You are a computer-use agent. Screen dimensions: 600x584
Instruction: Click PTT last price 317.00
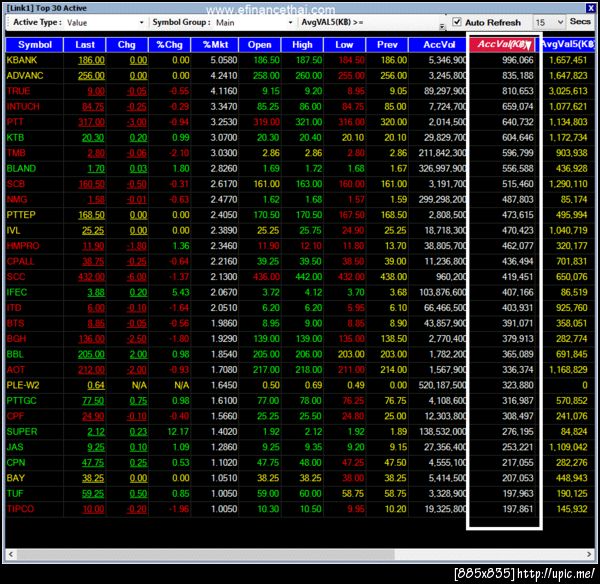91,122
